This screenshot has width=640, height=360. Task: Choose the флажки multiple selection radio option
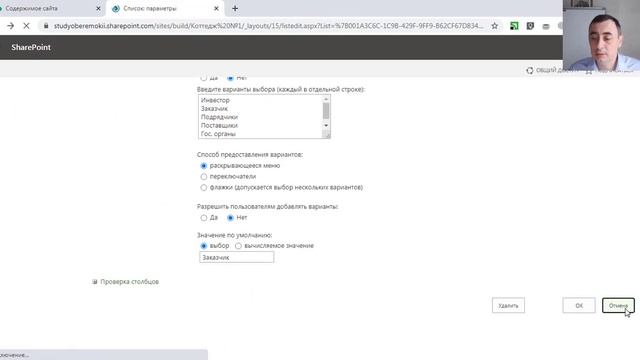pos(204,187)
